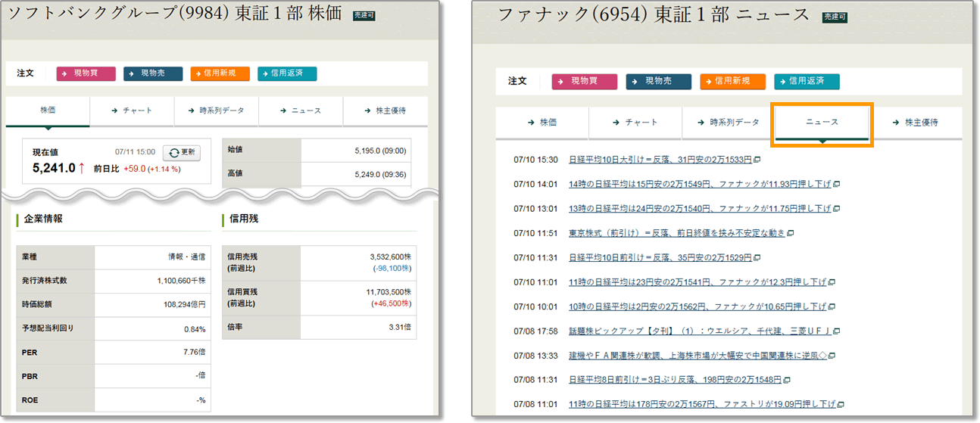The width and height of the screenshot is (980, 423).
Task: Switch to 株主優待 tab in Fanuc panel
Action: (916, 123)
